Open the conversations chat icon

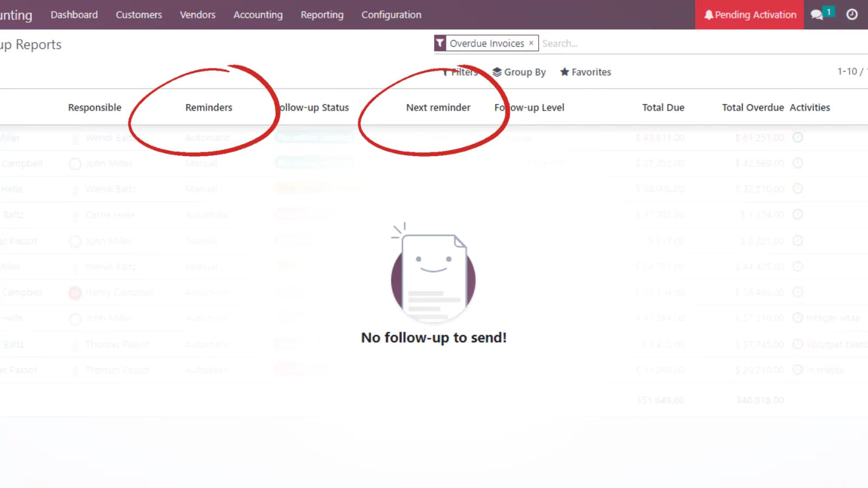817,15
